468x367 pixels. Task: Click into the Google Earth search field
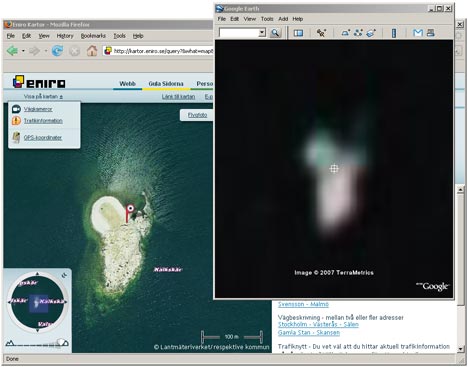239,33
